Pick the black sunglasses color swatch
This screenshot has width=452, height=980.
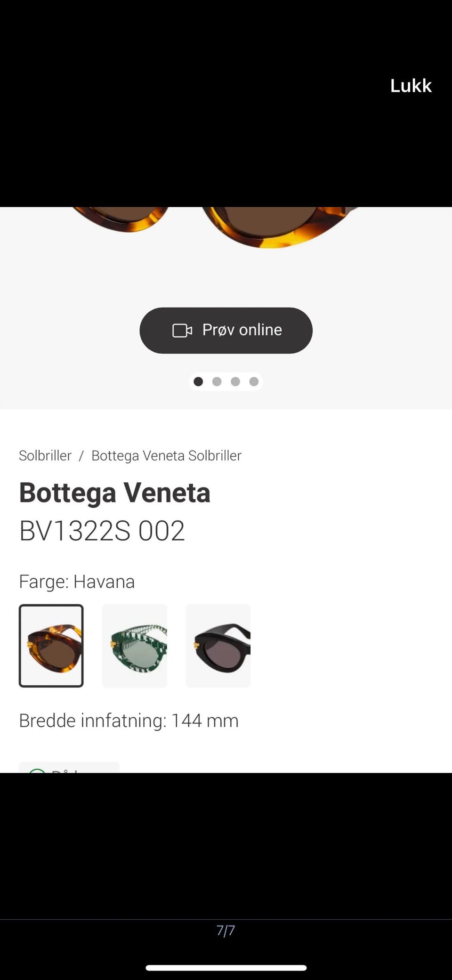click(x=218, y=646)
